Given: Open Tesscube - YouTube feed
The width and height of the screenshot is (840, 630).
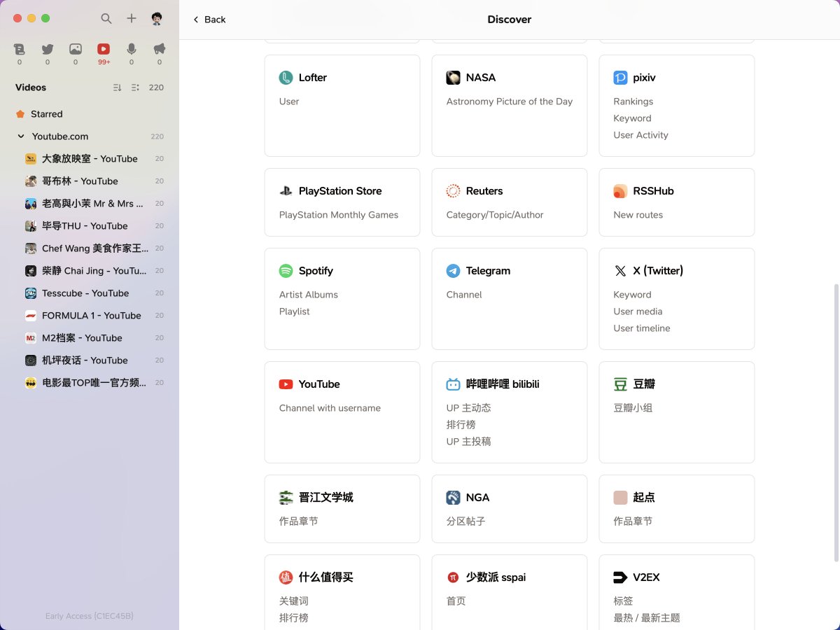Looking at the screenshot, I should coord(90,293).
